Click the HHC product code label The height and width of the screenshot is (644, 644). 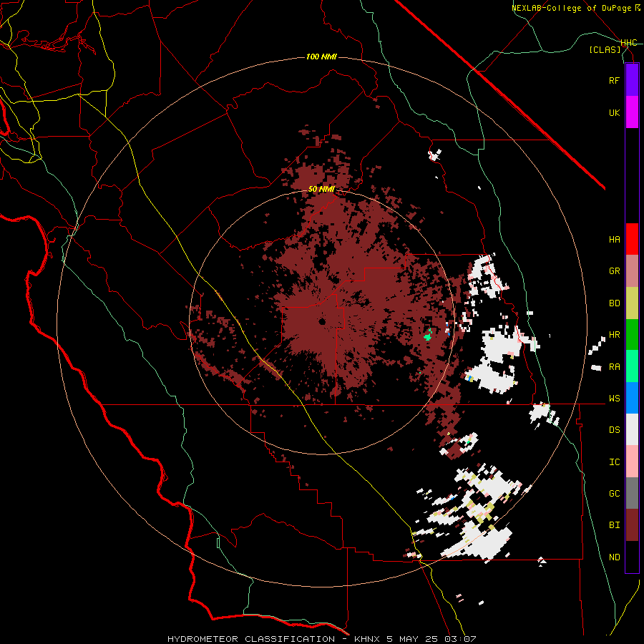[x=628, y=43]
